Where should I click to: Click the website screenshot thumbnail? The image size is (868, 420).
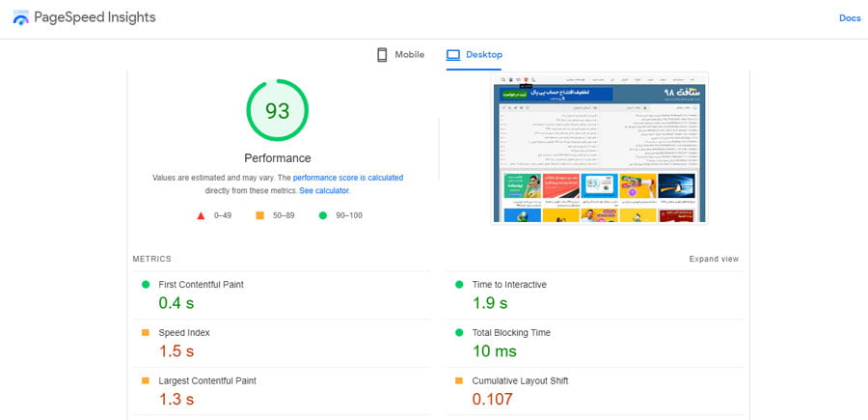(600, 148)
